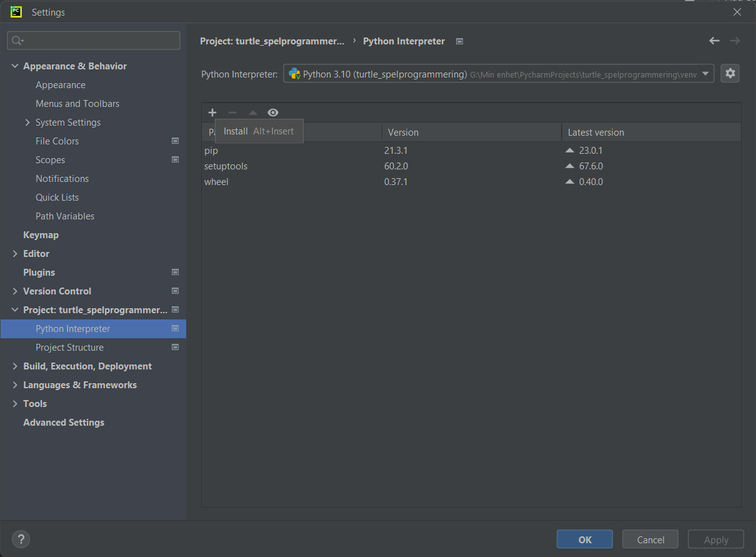The width and height of the screenshot is (756, 557).
Task: Click the project-level icon beside File Colors
Action: tap(175, 141)
